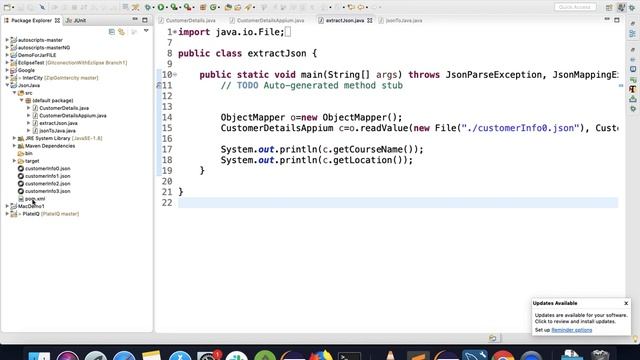This screenshot has height=360, width=640.
Task: Expand the target folder
Action: (x=14, y=161)
